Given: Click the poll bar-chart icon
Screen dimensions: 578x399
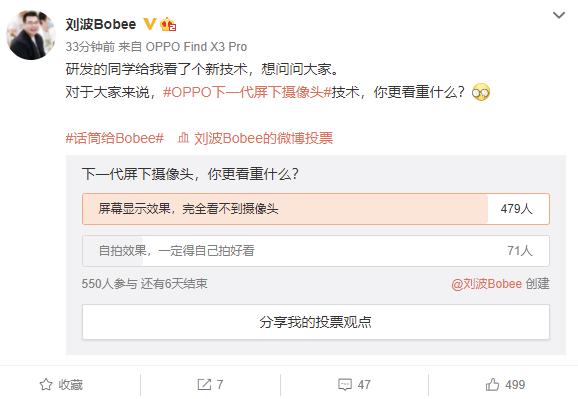Looking at the screenshot, I should (x=183, y=138).
